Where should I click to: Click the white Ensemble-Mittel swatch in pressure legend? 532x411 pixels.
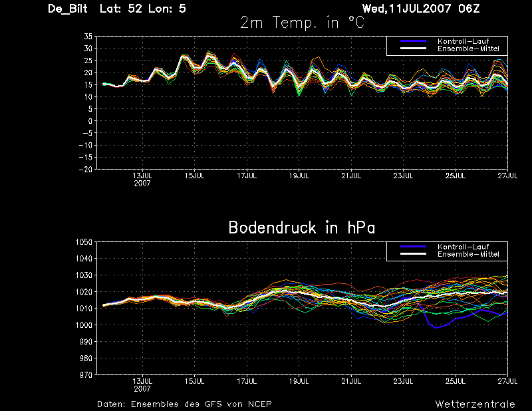click(413, 254)
